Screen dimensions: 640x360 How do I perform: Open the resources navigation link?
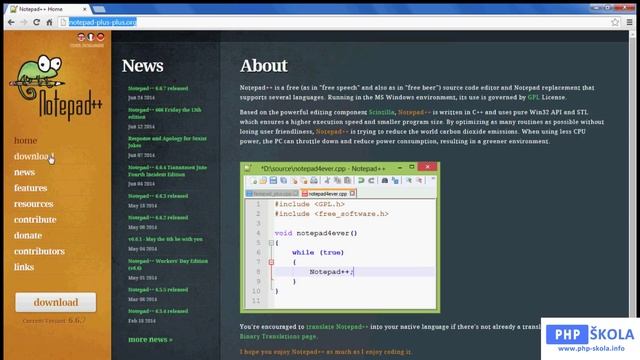33,204
